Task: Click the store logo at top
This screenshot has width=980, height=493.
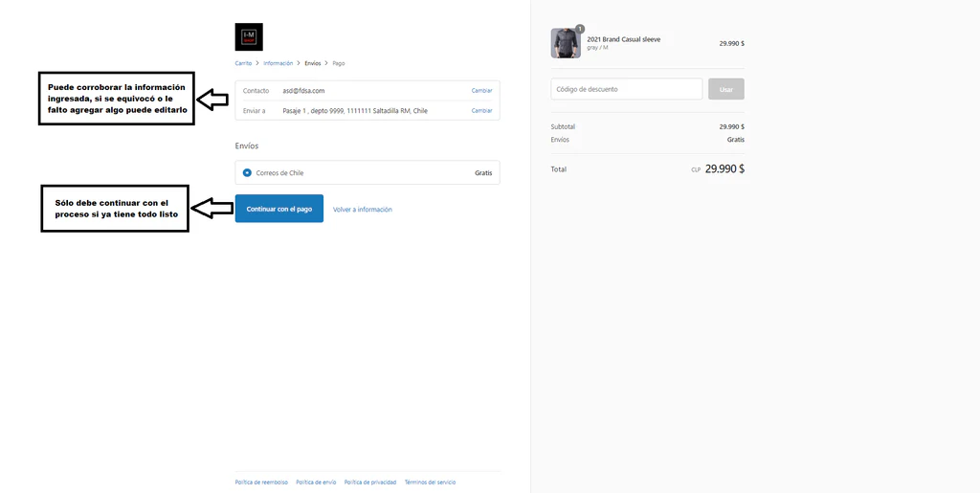Action: (249, 37)
